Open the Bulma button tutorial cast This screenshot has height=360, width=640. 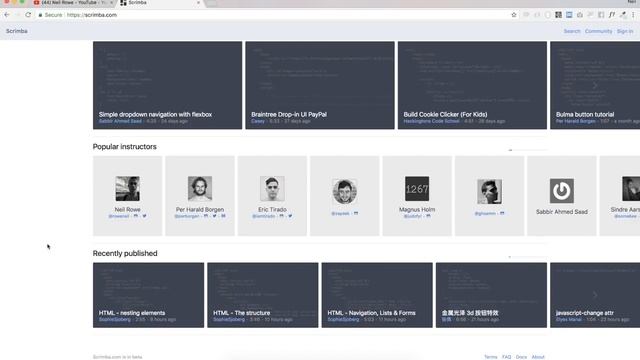click(x=595, y=85)
